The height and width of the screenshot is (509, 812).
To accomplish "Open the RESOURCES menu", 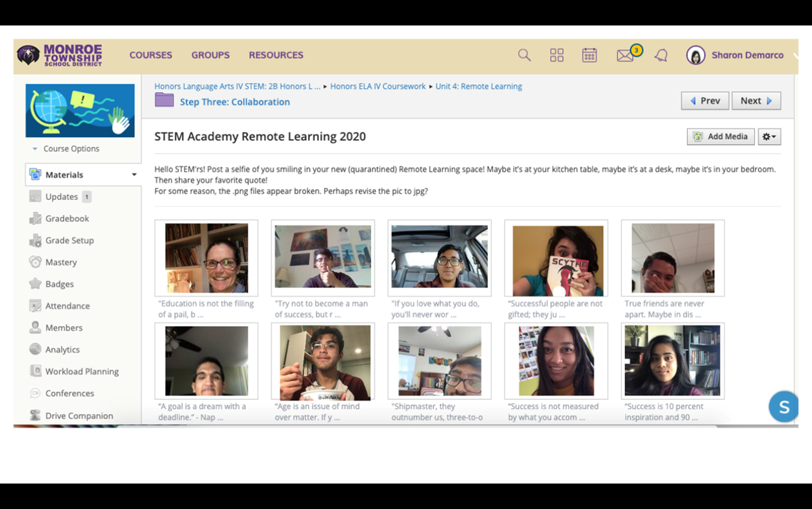I will pos(275,55).
